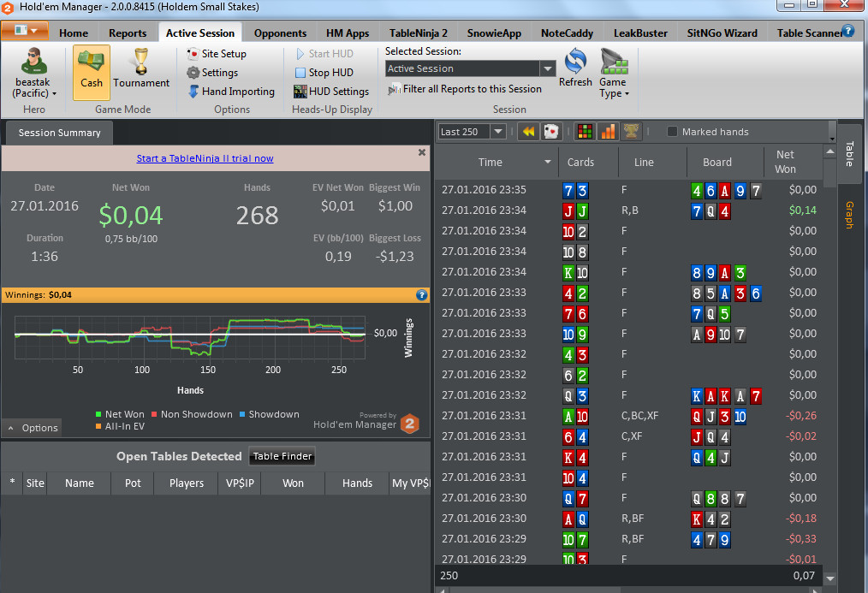The height and width of the screenshot is (593, 868).
Task: Expand the graph Options panel
Action: click(33, 428)
